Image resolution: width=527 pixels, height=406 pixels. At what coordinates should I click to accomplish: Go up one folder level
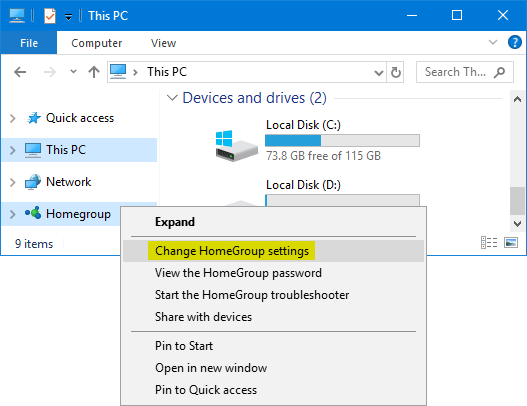point(94,72)
